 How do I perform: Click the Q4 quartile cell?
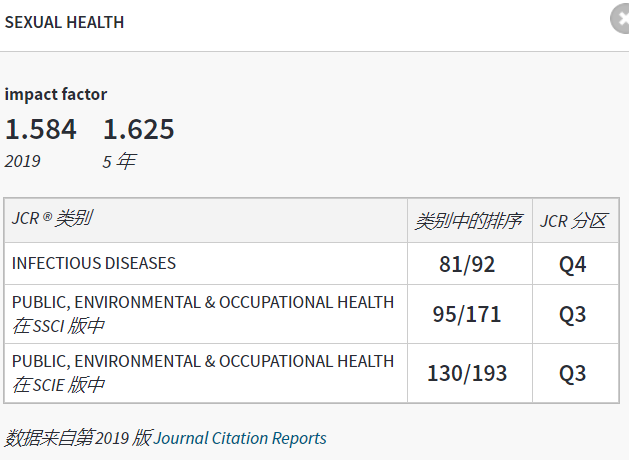pyautogui.click(x=573, y=264)
